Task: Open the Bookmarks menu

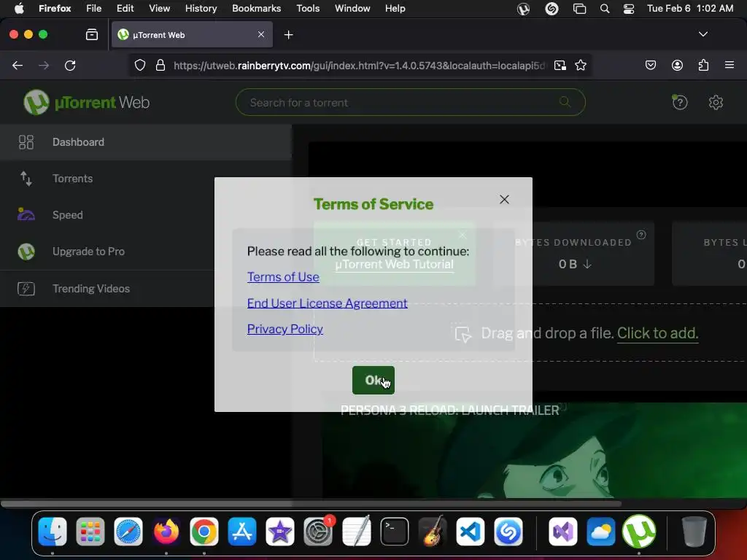Action: pyautogui.click(x=256, y=9)
